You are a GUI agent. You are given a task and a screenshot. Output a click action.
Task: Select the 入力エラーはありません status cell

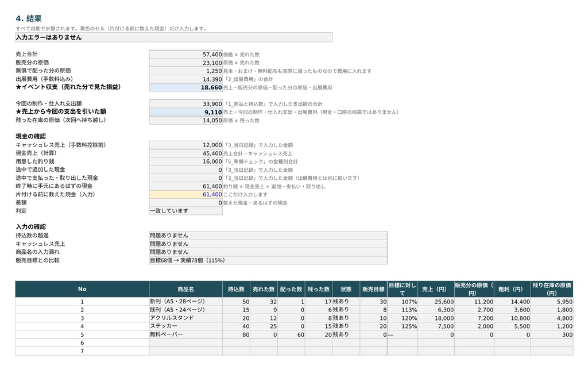tap(173, 37)
